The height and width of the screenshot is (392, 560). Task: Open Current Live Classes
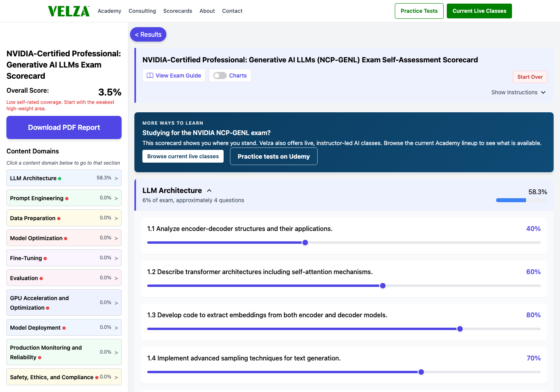pyautogui.click(x=479, y=11)
